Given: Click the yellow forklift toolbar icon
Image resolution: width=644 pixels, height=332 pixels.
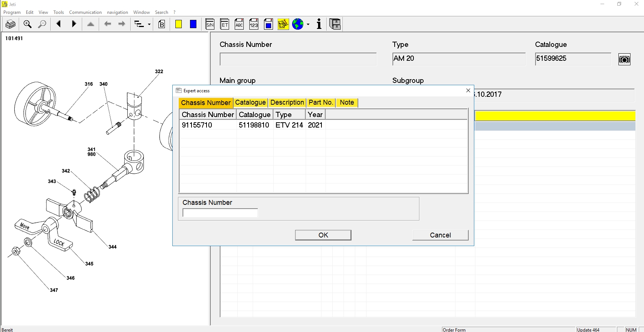Looking at the screenshot, I should coord(283,24).
